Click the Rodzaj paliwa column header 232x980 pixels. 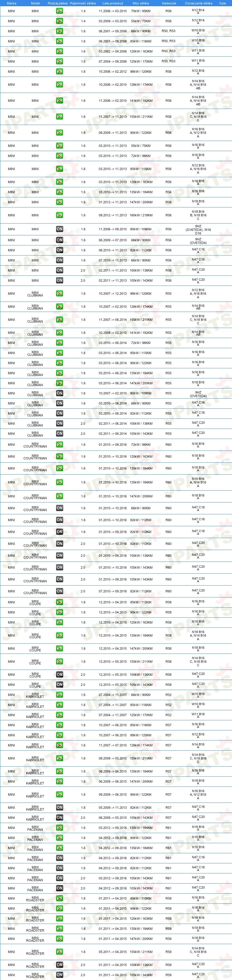[x=58, y=3]
